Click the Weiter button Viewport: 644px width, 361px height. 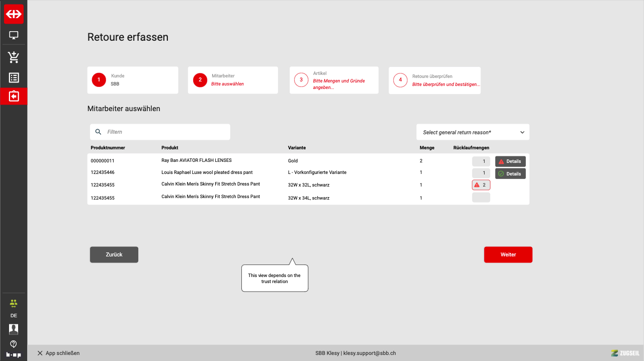click(x=508, y=255)
